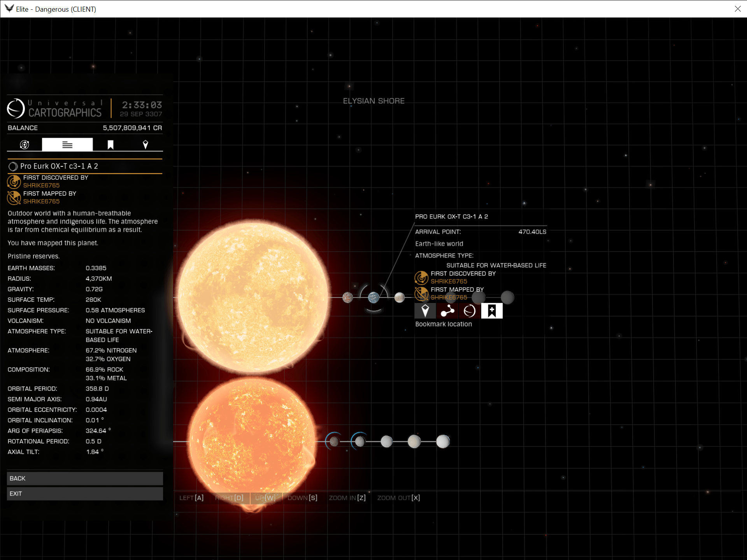747x560 pixels.
Task: Select fourth planet of the lower star
Action: (414, 441)
